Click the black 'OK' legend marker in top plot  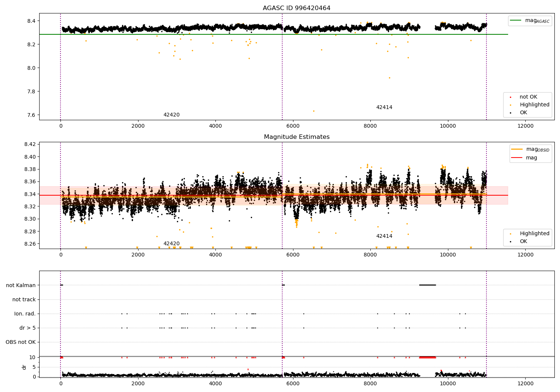(511, 113)
